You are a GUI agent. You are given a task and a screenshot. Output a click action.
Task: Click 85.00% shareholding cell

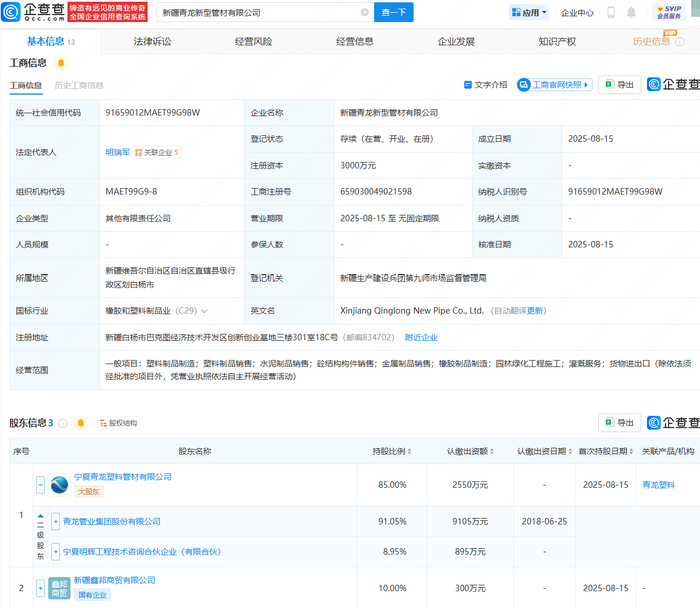coord(392,485)
